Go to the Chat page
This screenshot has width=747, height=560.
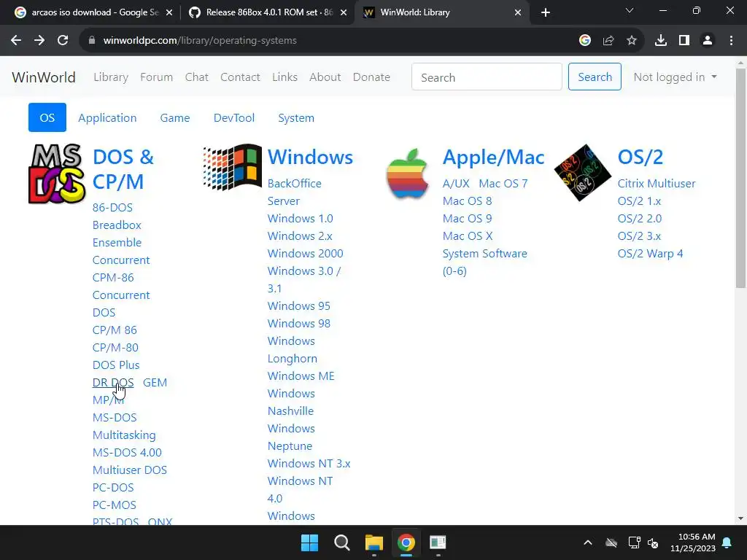(197, 77)
